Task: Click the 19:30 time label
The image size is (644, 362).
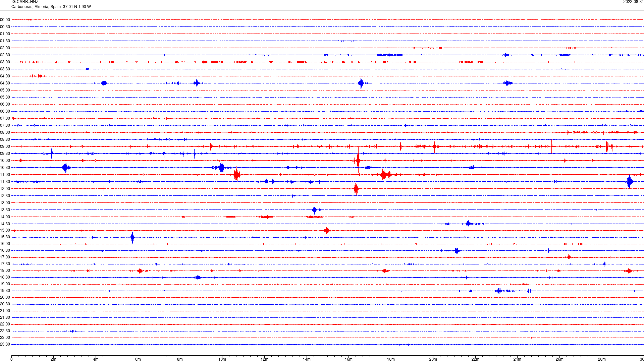Action: (5, 291)
